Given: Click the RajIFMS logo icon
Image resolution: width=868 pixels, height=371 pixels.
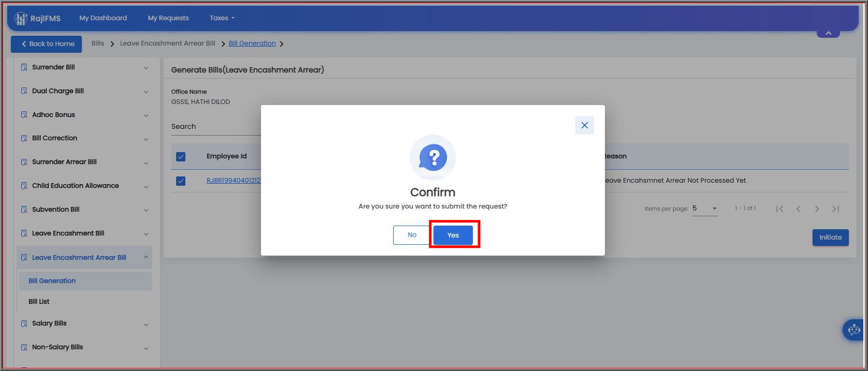Looking at the screenshot, I should (x=21, y=19).
